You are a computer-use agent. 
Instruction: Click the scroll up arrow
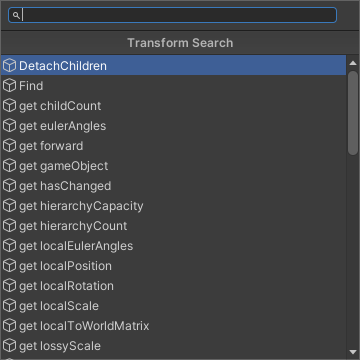coord(353,63)
